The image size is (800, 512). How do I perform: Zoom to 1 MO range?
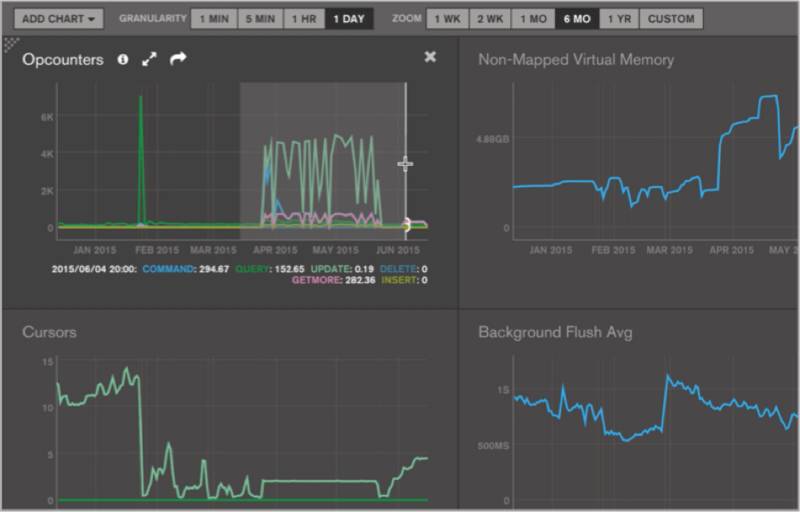click(534, 19)
